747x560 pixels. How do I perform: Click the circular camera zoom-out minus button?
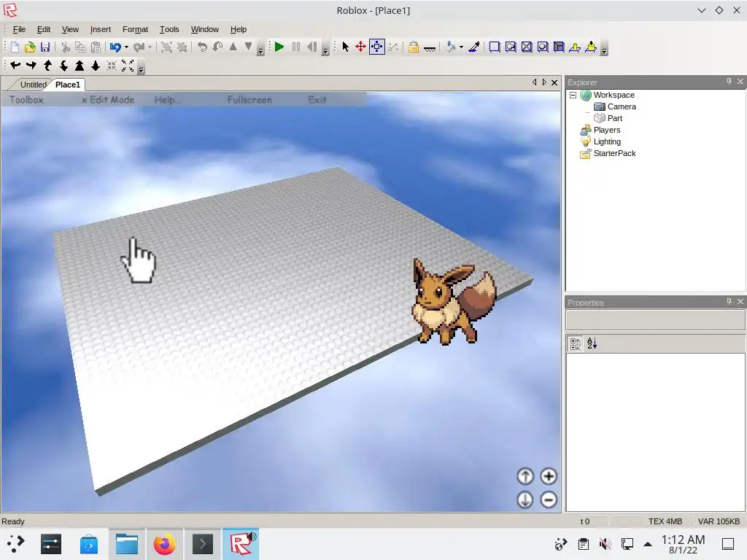click(x=549, y=500)
